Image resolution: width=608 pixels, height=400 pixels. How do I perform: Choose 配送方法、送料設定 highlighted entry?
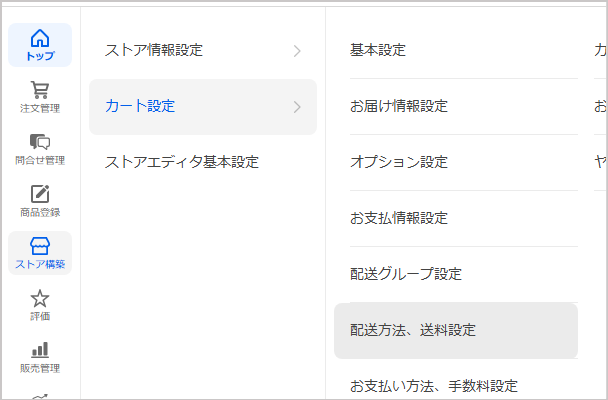pos(456,331)
